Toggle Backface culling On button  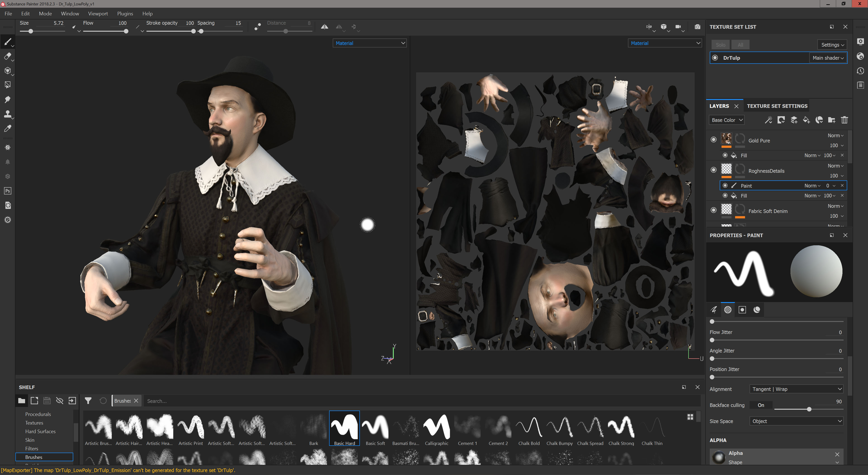[760, 405]
